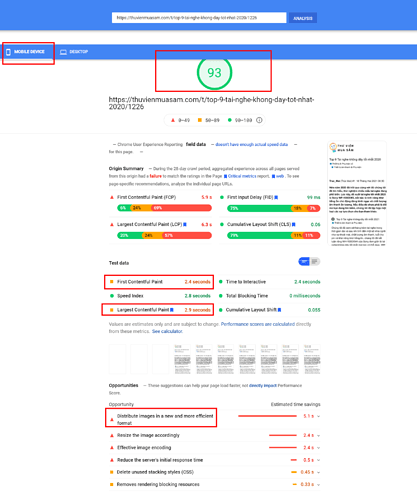Click orange square icon beside First Contentful Paint test row
The height and width of the screenshot is (500, 417).
[112, 282]
